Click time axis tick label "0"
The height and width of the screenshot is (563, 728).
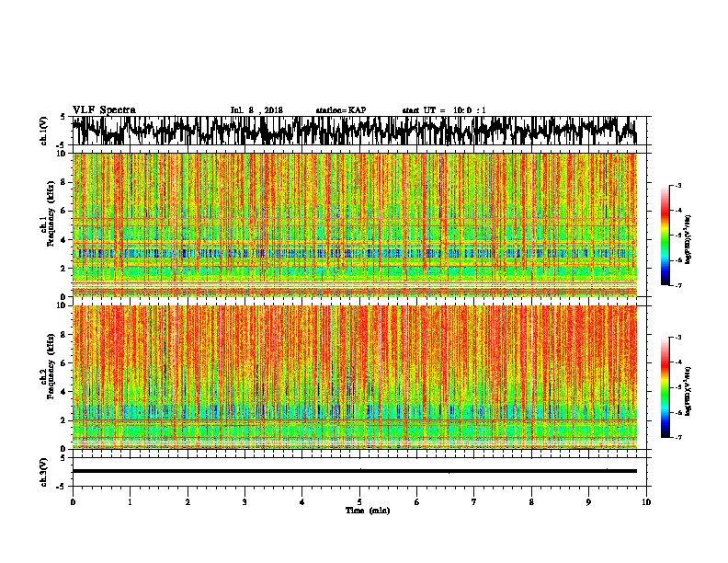(73, 502)
